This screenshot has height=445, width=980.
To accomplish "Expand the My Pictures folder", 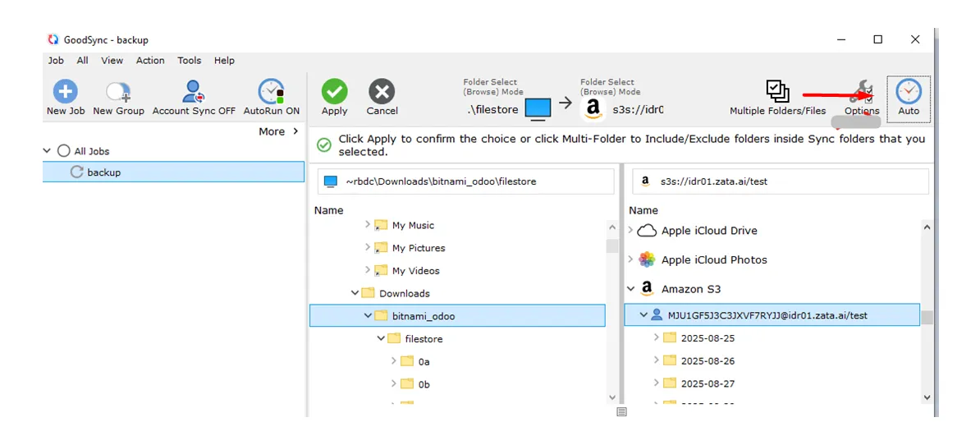I will (x=368, y=247).
